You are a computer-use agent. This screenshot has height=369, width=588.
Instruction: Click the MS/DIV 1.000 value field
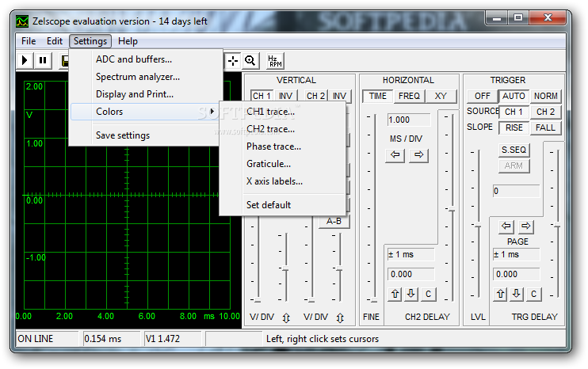tap(409, 120)
